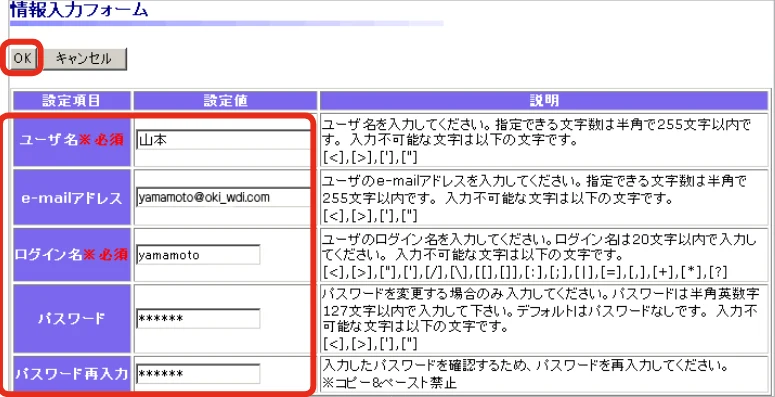Click the description starting ユーザのe-mailアドレスを入力
Screen dimensions: 775x397
click(534, 198)
